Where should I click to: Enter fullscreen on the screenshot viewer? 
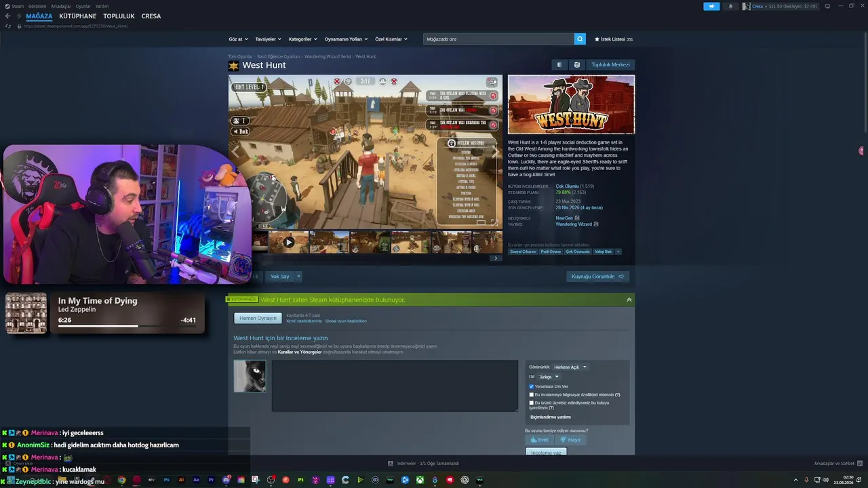[494, 222]
